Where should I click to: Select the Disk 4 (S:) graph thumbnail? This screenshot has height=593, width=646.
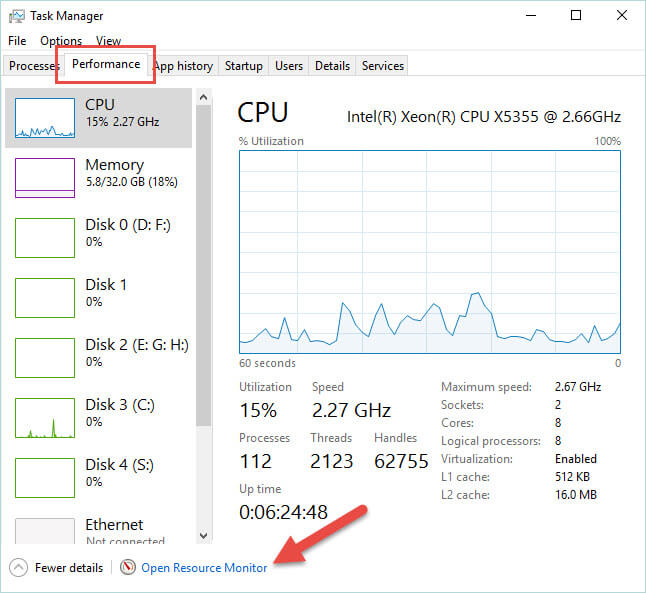[45, 478]
